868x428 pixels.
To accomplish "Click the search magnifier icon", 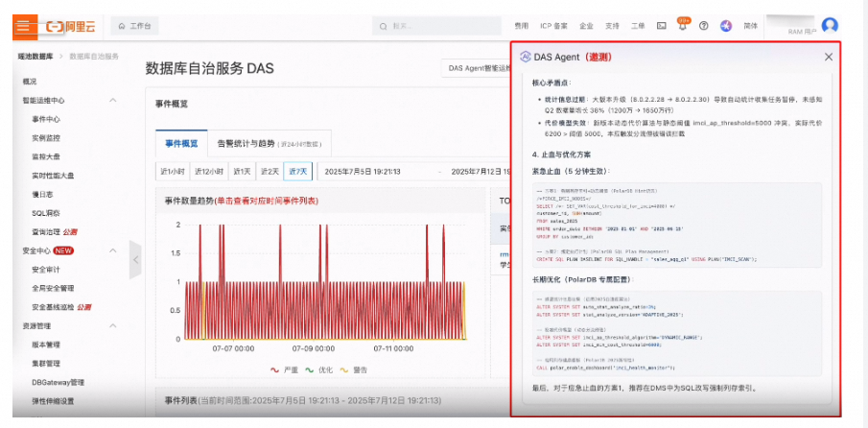I will click(383, 26).
